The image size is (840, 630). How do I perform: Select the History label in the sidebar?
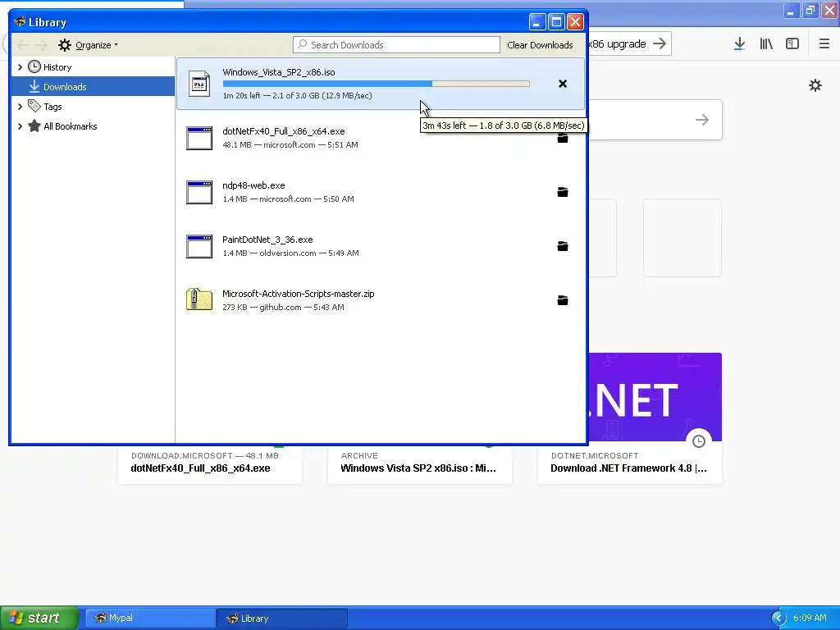57,67
